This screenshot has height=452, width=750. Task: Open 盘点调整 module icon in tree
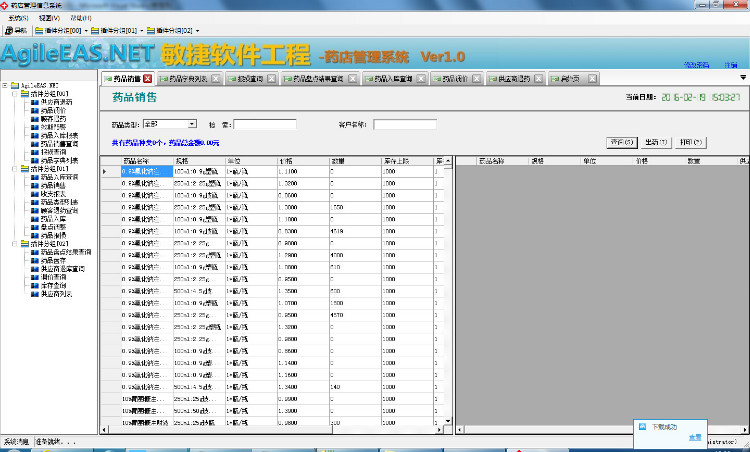[x=34, y=227]
